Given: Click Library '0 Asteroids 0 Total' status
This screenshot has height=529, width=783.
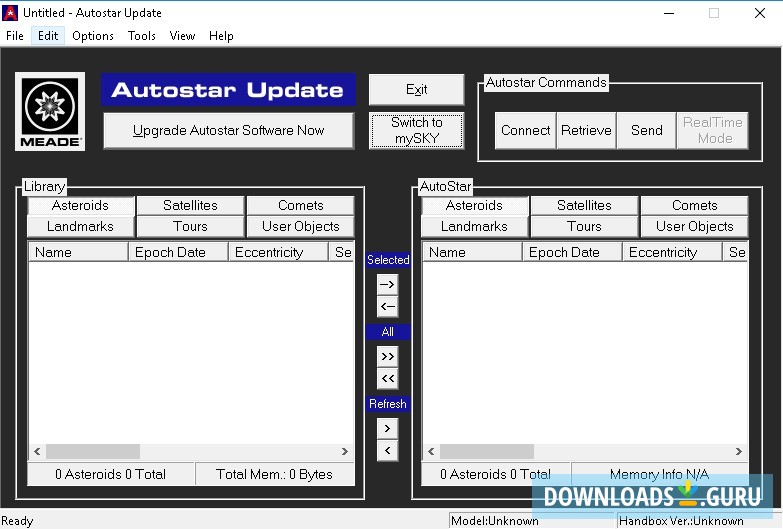Looking at the screenshot, I should [111, 474].
